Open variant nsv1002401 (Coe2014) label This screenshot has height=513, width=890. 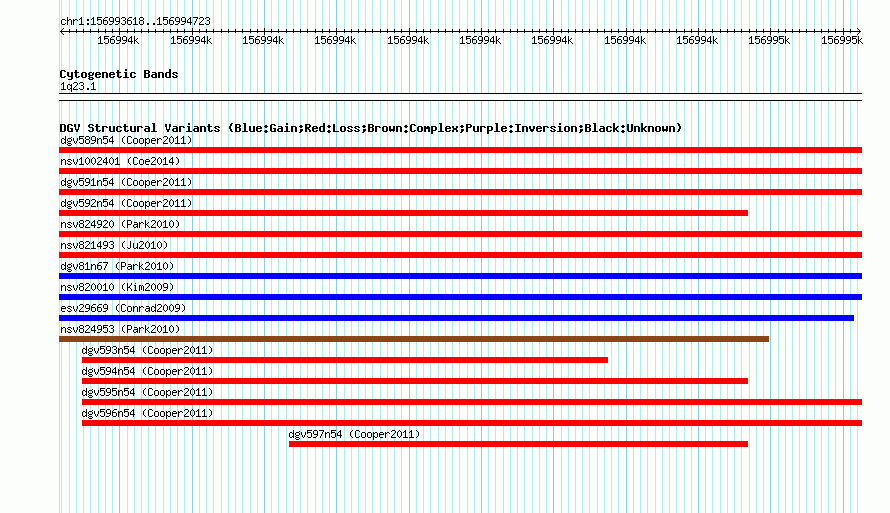(x=120, y=161)
